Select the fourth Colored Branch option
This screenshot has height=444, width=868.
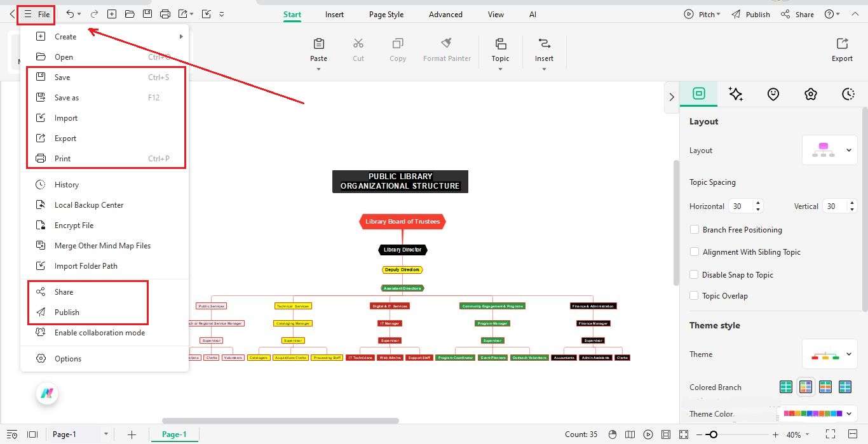[x=845, y=386]
